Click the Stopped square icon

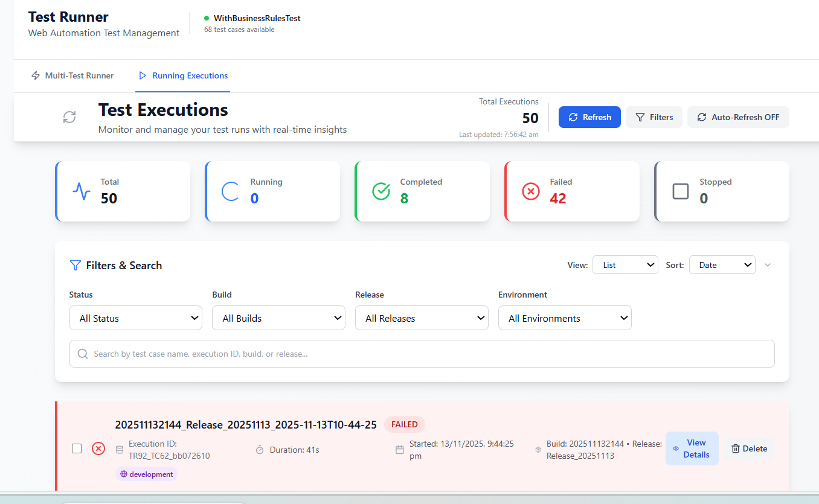(681, 191)
